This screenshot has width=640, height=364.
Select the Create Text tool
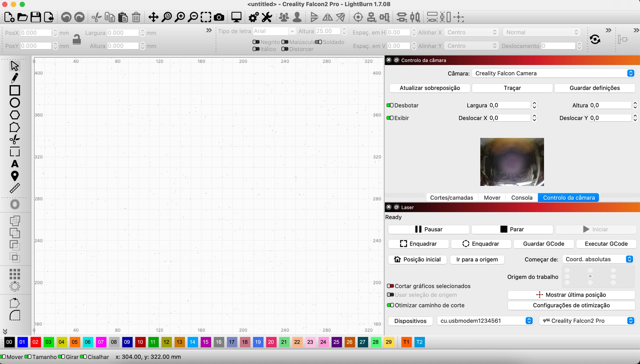[x=15, y=164]
